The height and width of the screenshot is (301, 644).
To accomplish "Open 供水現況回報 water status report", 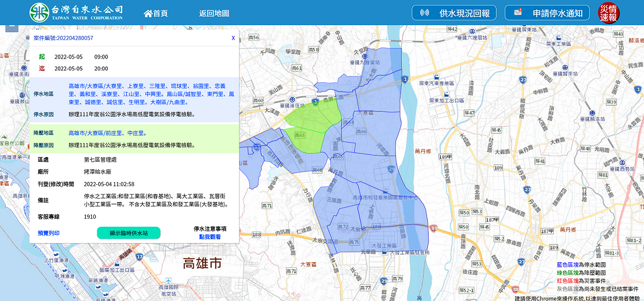I will (453, 13).
